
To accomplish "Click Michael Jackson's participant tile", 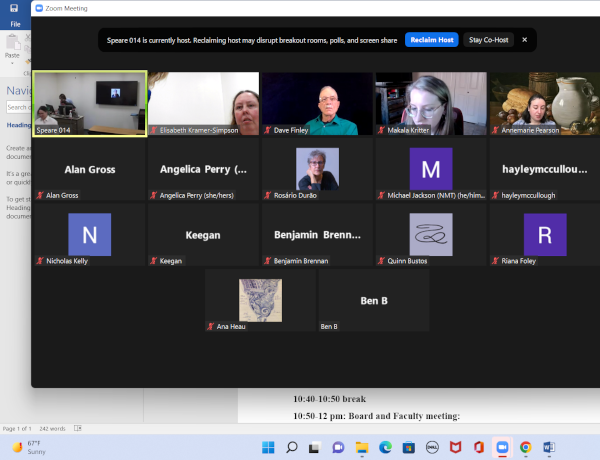I will (431, 169).
